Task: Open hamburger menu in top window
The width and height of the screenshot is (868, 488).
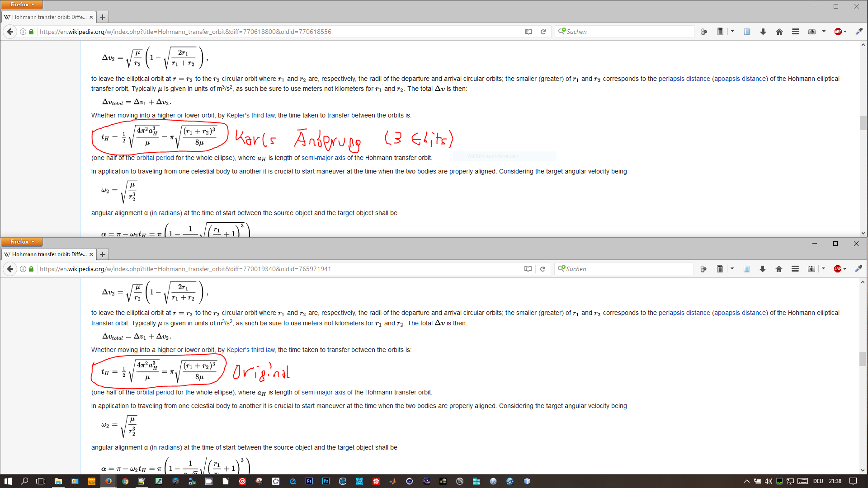Action: coord(796,32)
